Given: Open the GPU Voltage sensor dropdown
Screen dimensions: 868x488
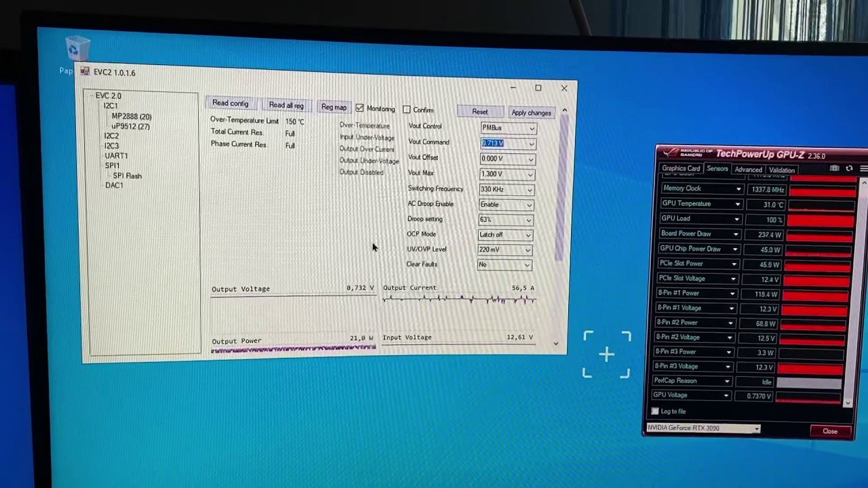Looking at the screenshot, I should (x=726, y=396).
